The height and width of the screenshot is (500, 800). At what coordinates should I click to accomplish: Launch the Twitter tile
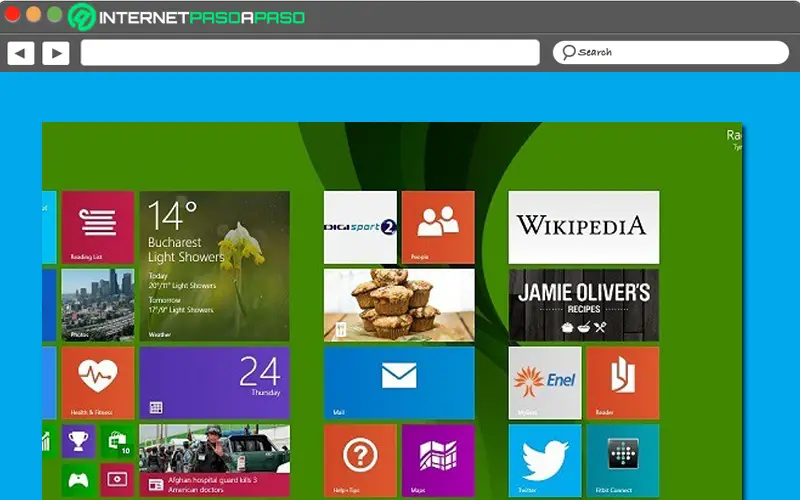(x=545, y=461)
